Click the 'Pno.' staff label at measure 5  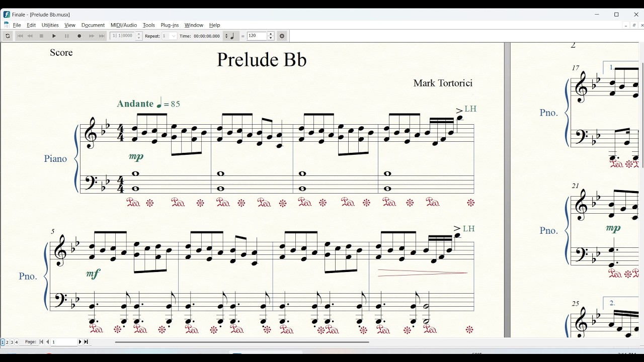[x=28, y=277]
